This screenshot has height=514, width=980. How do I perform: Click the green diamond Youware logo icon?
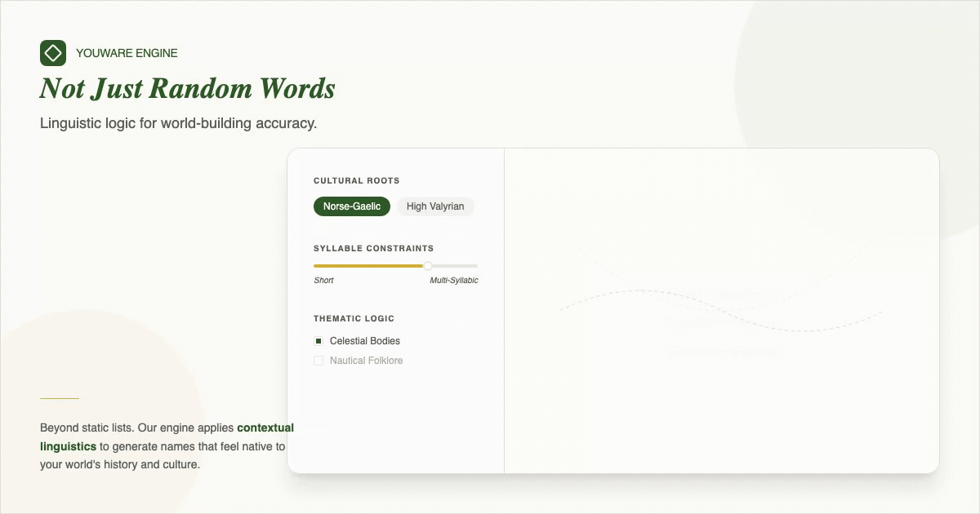pos(53,53)
